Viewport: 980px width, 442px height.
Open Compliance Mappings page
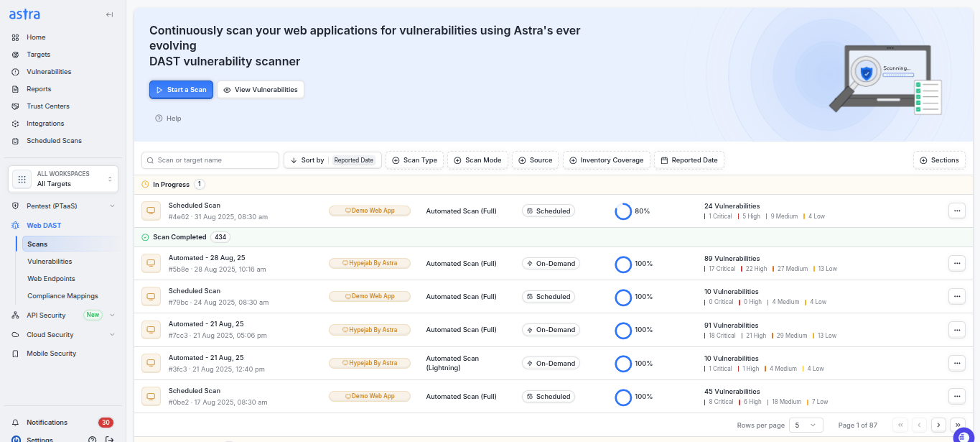tap(62, 296)
